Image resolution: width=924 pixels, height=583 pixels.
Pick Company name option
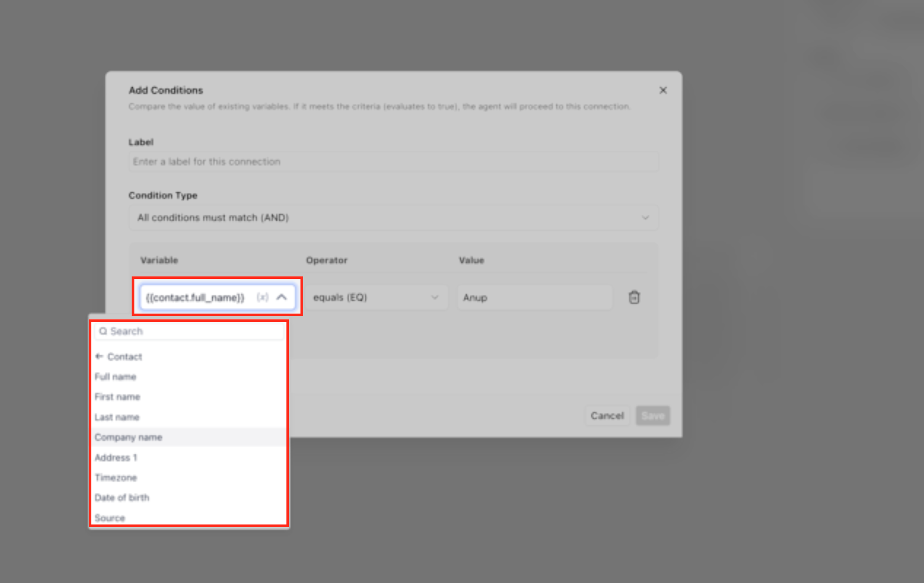pyautogui.click(x=128, y=437)
